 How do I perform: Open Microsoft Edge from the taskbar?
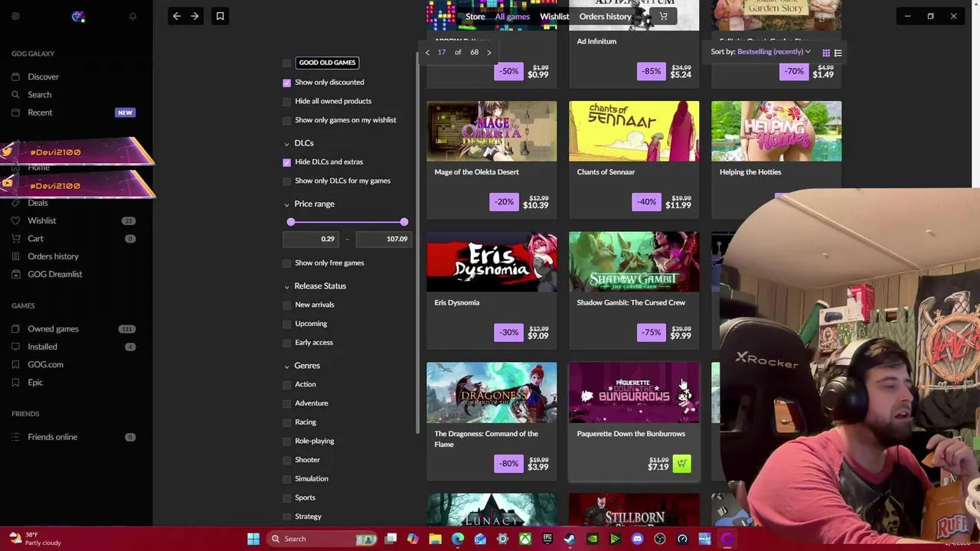[458, 539]
